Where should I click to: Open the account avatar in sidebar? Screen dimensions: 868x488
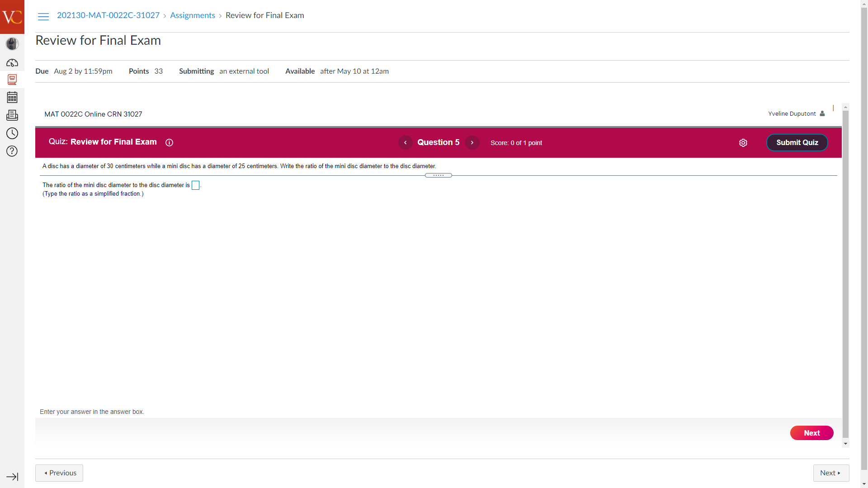(12, 44)
